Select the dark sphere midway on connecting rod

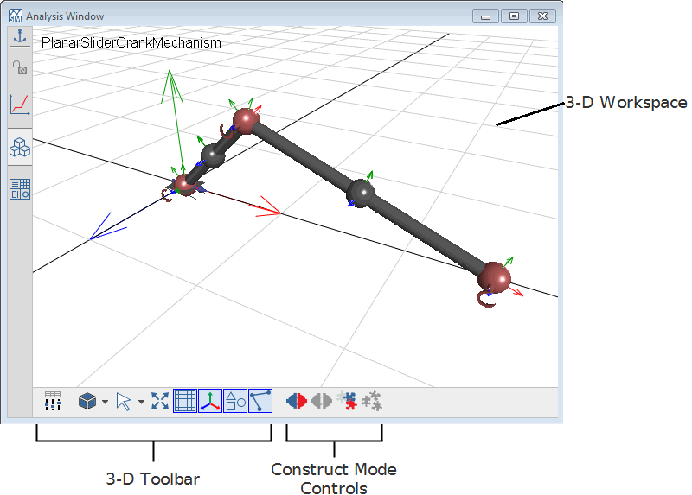[x=361, y=193]
